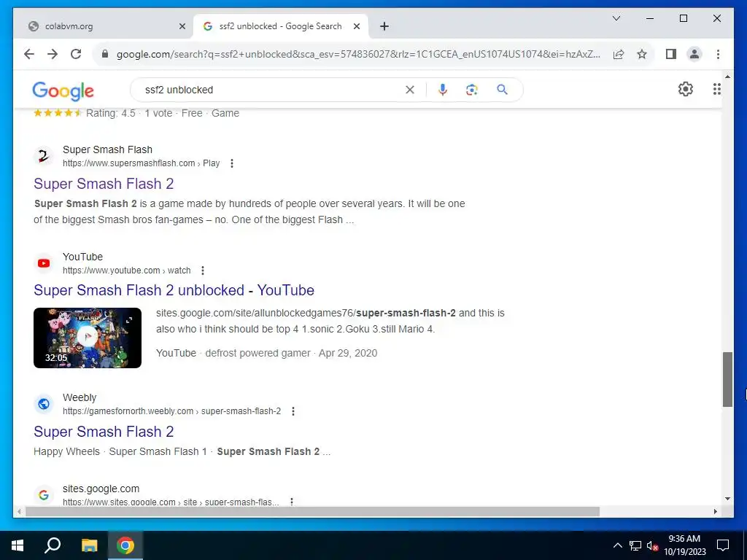The width and height of the screenshot is (747, 560).
Task: Click the youtube.com watch URL
Action: click(126, 271)
